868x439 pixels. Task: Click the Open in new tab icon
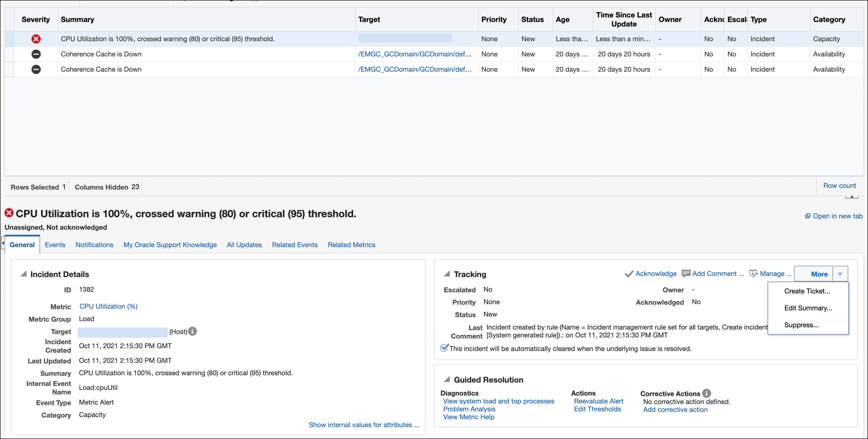pos(808,216)
